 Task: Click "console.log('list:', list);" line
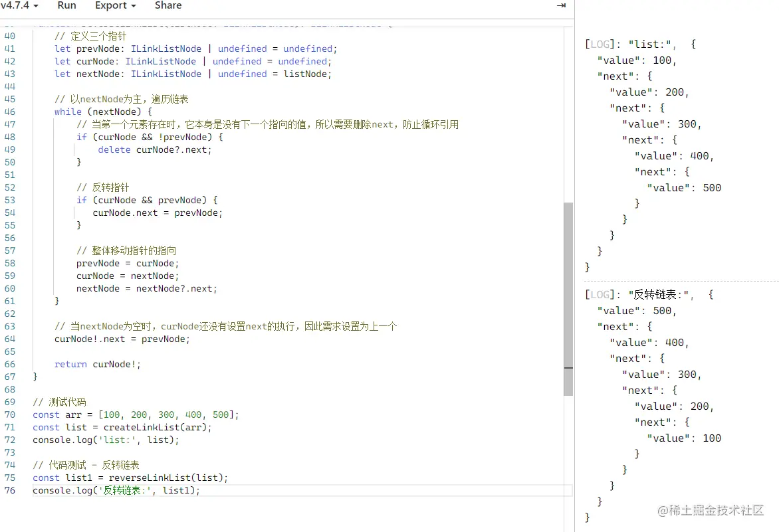pos(106,440)
